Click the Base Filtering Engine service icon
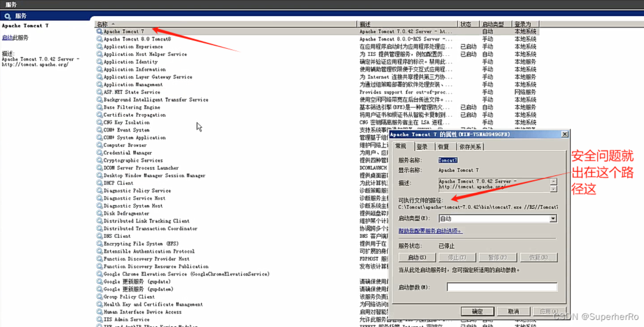 100,107
